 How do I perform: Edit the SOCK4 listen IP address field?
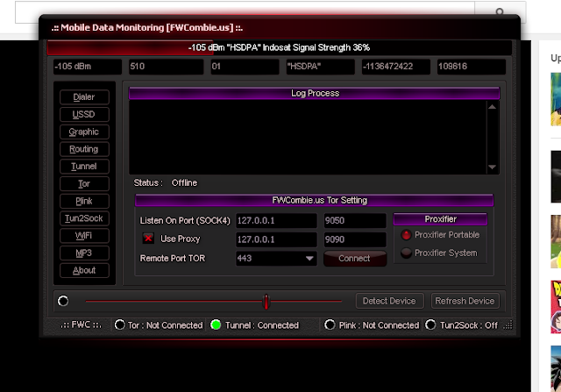[x=276, y=220]
